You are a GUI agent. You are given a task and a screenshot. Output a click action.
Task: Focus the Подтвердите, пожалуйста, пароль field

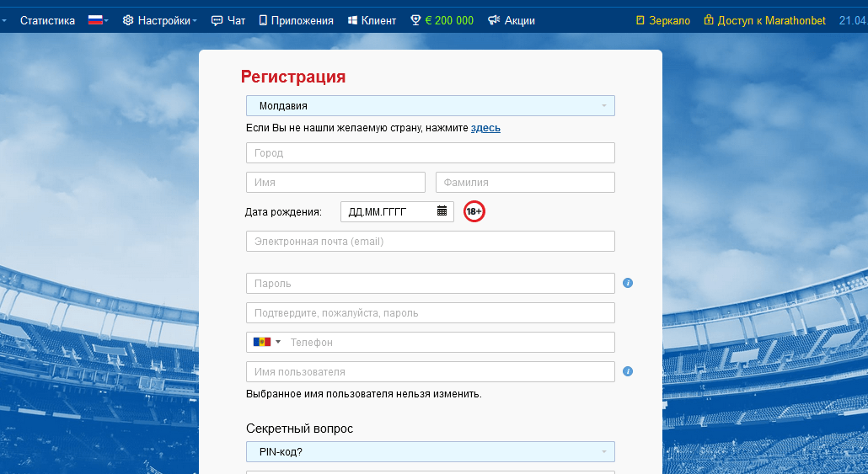point(430,312)
